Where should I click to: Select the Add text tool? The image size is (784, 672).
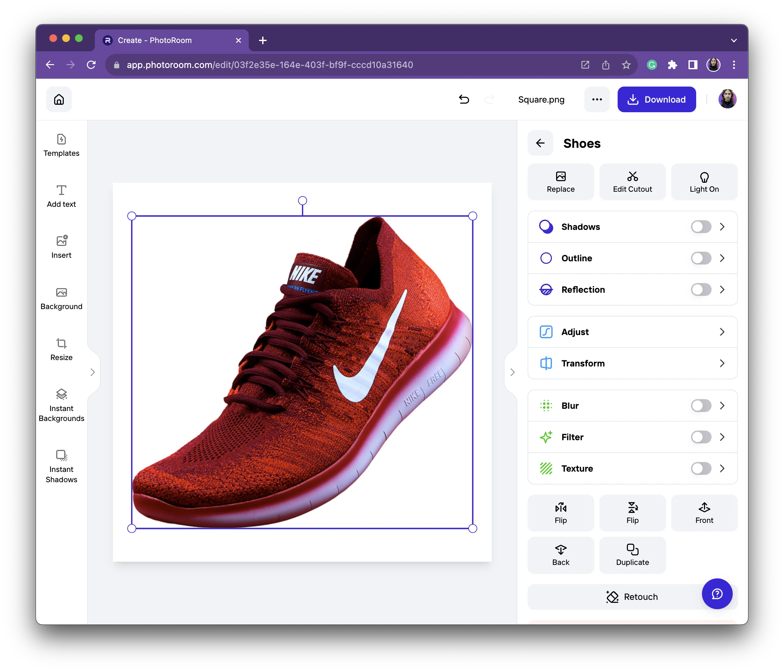(61, 197)
